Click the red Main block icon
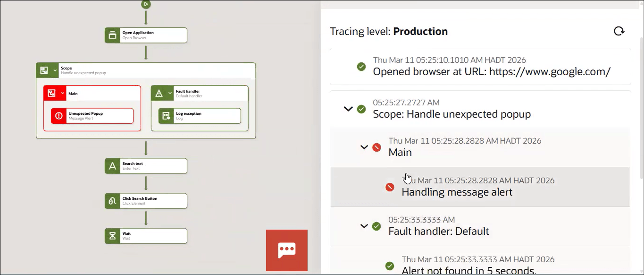 pos(51,93)
